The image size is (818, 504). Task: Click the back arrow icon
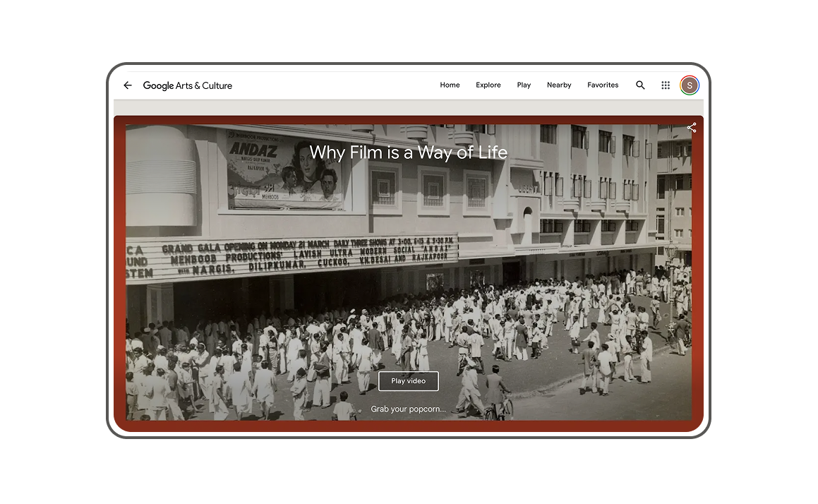(128, 85)
